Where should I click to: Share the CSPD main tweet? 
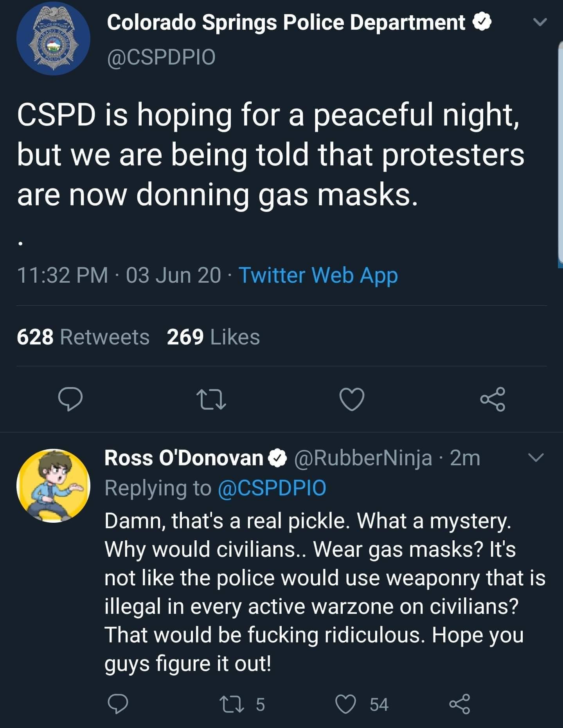point(493,399)
